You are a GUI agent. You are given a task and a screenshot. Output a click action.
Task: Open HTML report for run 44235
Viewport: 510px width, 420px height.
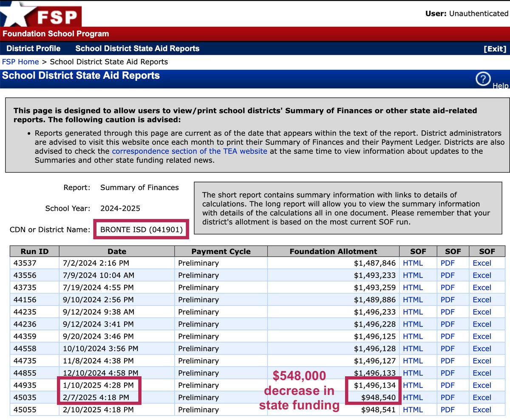point(413,312)
